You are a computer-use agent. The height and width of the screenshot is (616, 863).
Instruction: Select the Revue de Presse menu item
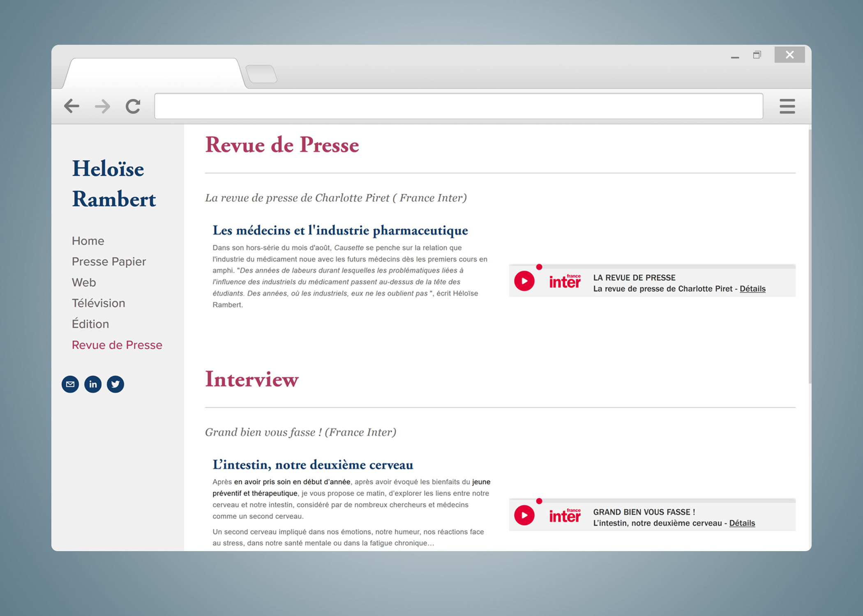117,345
